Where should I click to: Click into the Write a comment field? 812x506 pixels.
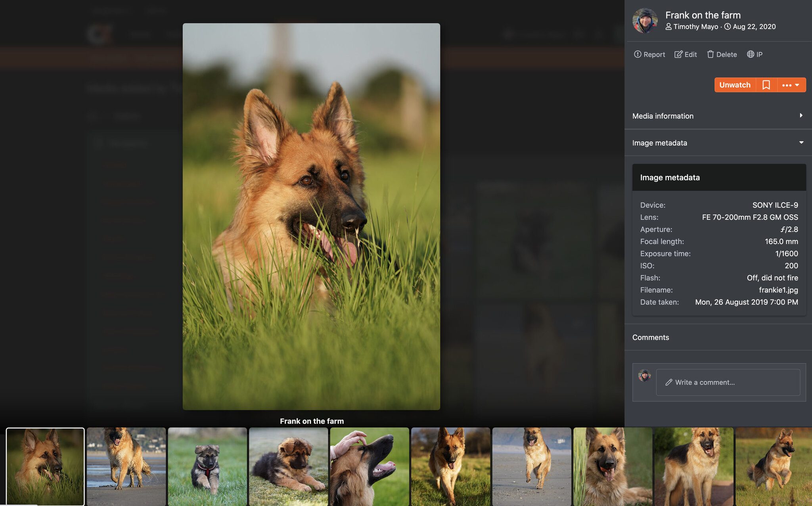point(728,382)
